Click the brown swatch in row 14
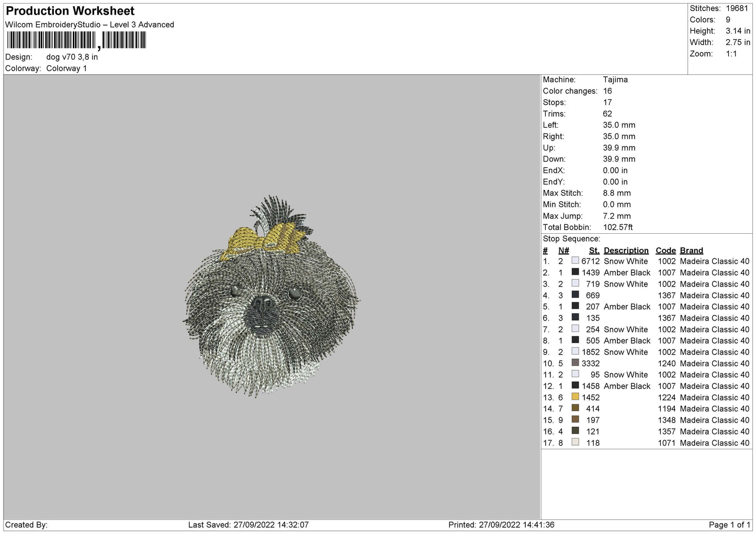Image resolution: width=756 pixels, height=534 pixels. coord(575,408)
